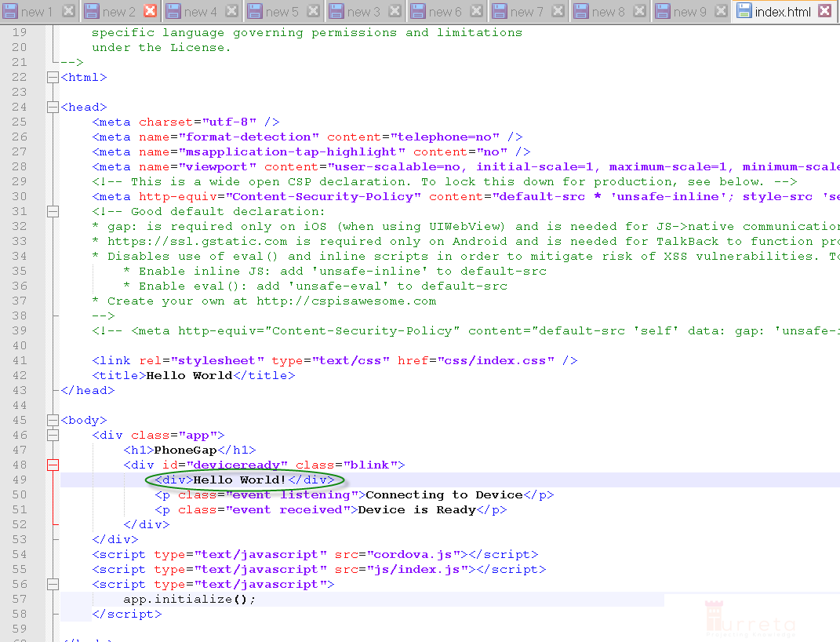Close the new 1 tab
This screenshot has height=642, width=840.
[x=68, y=11]
